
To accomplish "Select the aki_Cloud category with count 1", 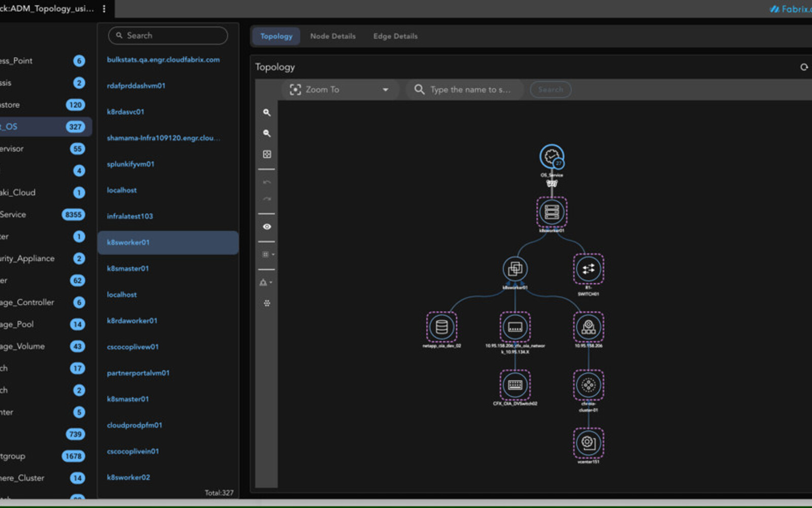I will click(46, 193).
